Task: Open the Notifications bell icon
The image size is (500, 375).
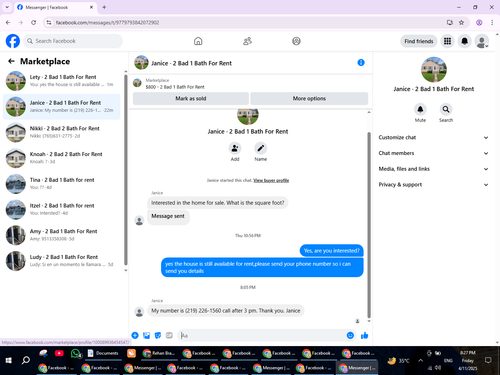Action: click(x=464, y=41)
